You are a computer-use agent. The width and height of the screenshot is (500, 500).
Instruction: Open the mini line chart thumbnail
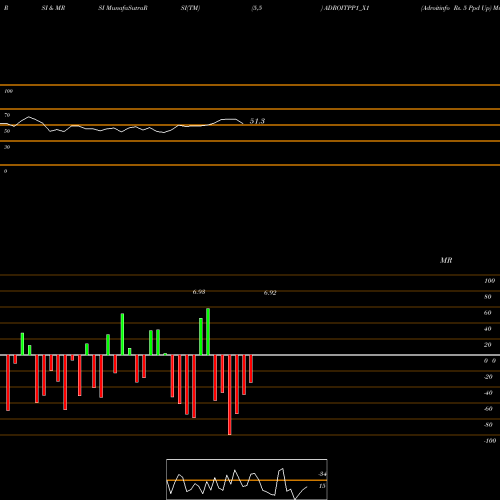click(x=247, y=479)
